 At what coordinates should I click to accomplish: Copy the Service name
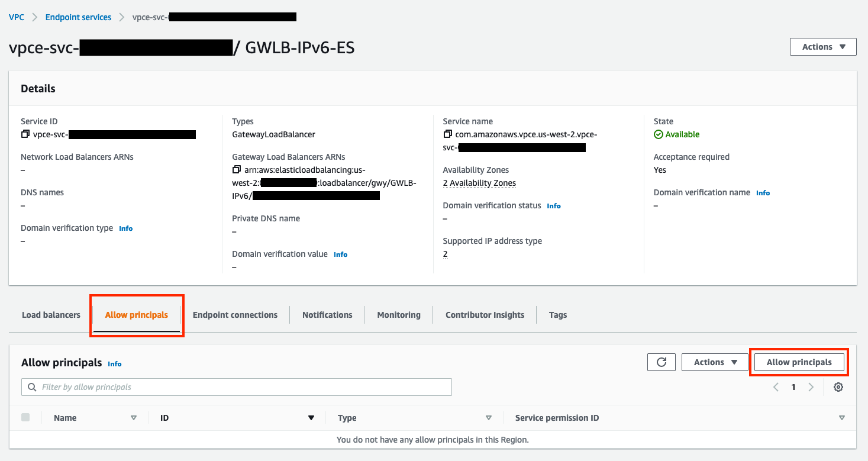tap(447, 134)
